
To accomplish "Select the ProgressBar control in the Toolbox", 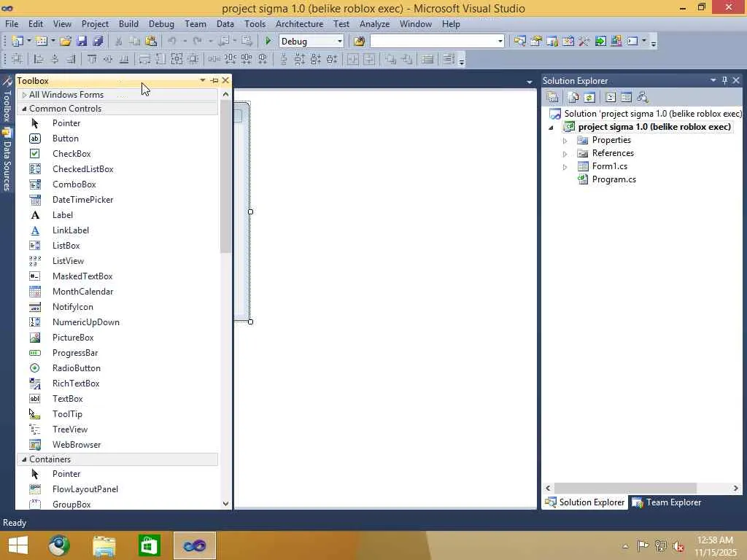I will (75, 353).
